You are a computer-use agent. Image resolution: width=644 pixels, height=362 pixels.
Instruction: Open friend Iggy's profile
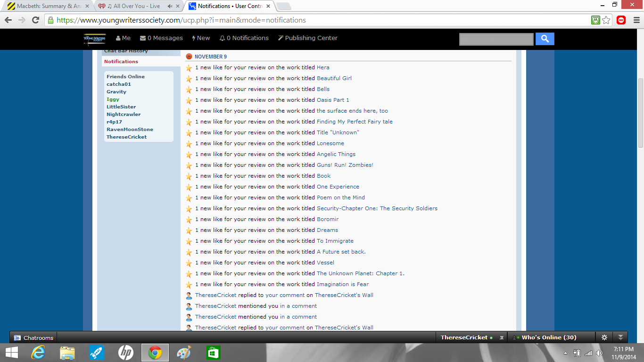tap(113, 99)
